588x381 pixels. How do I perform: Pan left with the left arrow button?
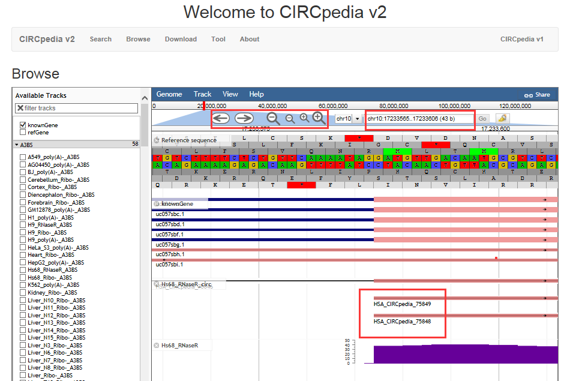coord(221,118)
